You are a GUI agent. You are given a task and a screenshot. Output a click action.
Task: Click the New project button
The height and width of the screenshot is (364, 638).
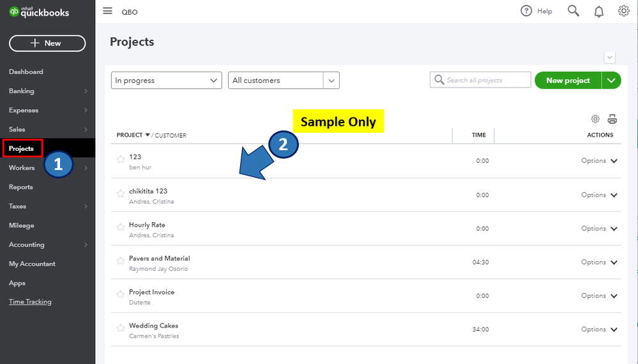[x=568, y=80]
